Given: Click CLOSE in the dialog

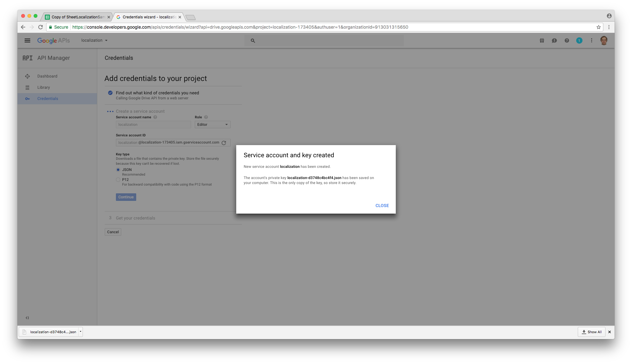Looking at the screenshot, I should (x=382, y=206).
